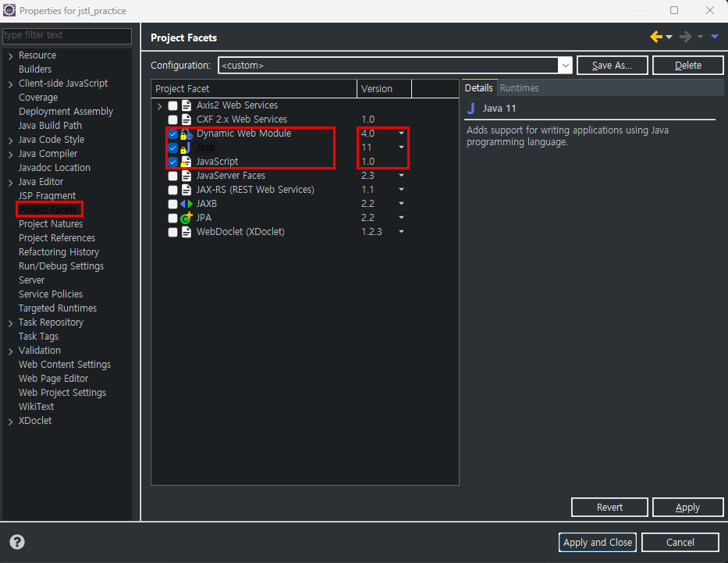
Task: Click the CXF 2.x Web Services document icon
Action: coord(186,119)
